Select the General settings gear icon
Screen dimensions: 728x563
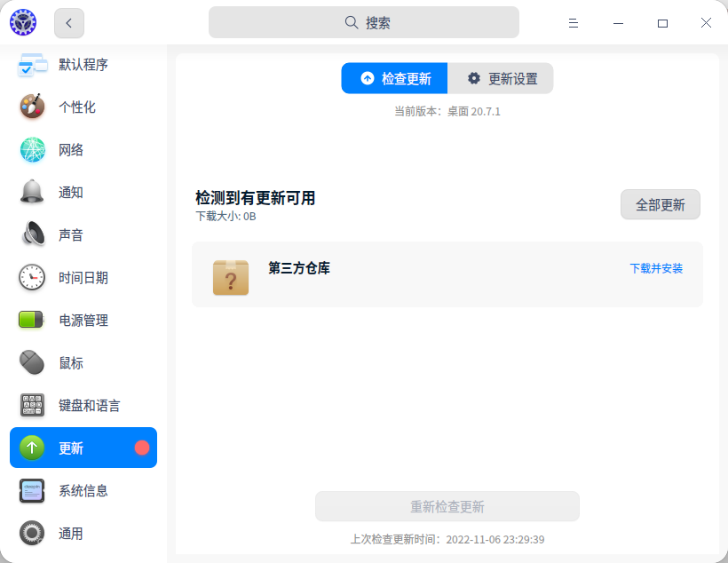click(32, 533)
